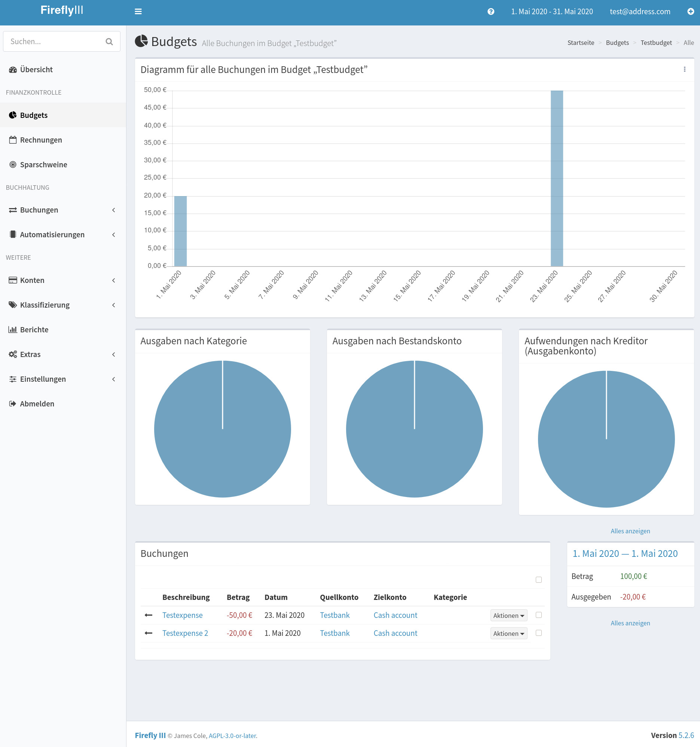Toggle the checkbox for Testexpense row

click(539, 615)
